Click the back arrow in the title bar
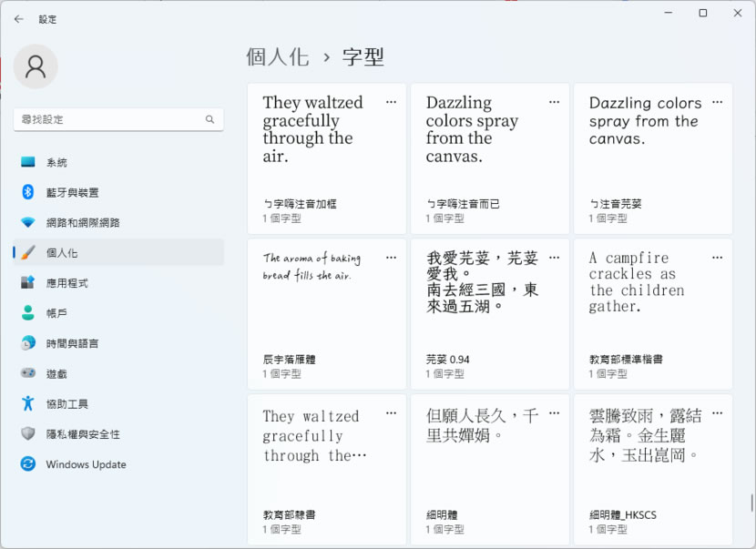The width and height of the screenshot is (756, 549). point(19,18)
